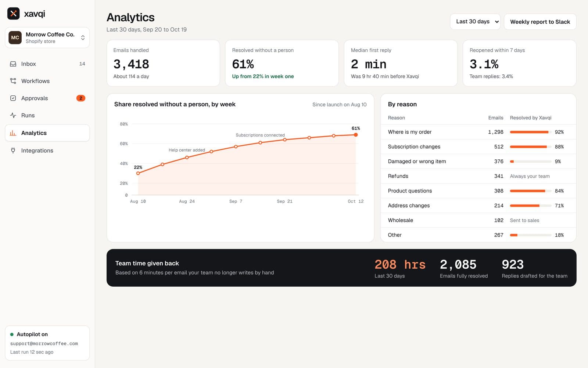Click the Other row progress bar
This screenshot has height=368, width=588.
(x=531, y=235)
